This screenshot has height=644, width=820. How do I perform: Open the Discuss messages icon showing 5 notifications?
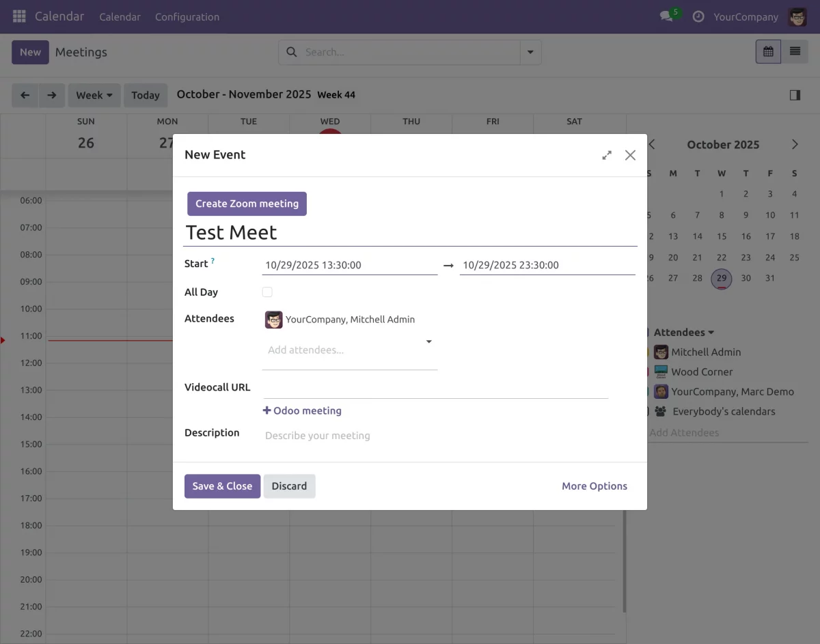pos(666,16)
